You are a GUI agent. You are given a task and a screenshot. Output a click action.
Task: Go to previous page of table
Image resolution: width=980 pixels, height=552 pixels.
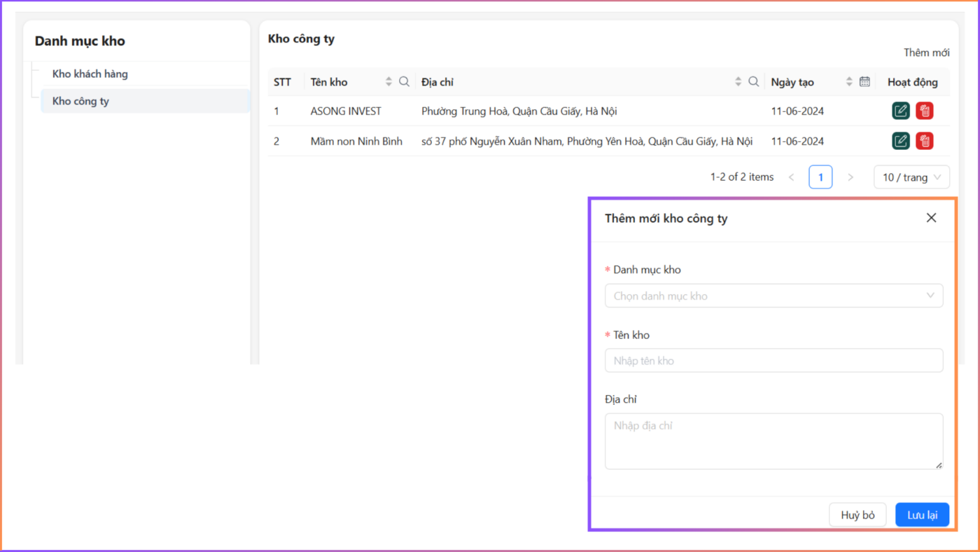tap(791, 177)
